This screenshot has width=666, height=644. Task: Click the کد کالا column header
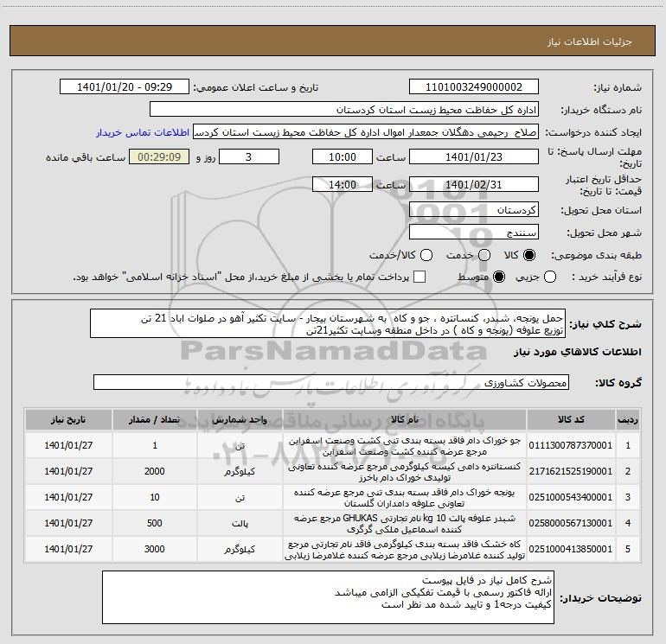[x=571, y=419]
